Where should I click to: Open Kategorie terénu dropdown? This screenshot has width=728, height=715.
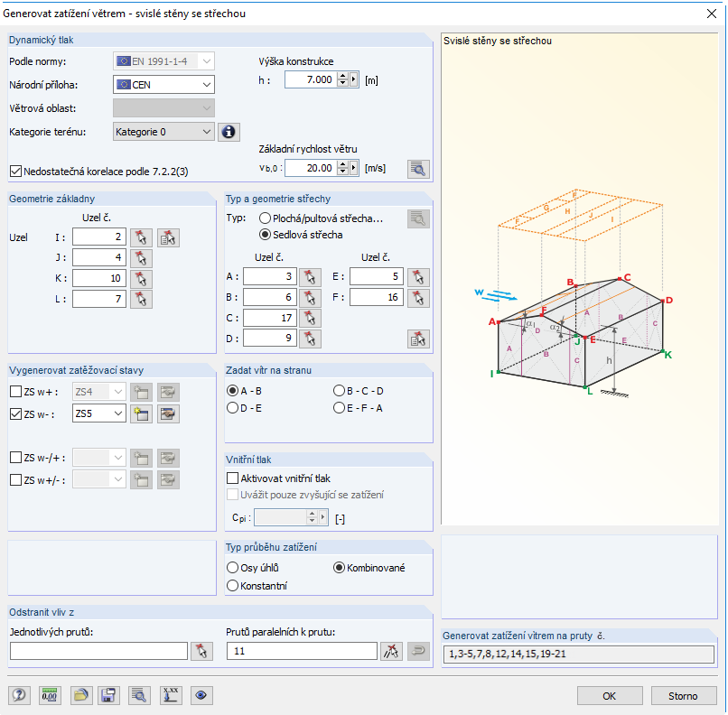pos(163,132)
